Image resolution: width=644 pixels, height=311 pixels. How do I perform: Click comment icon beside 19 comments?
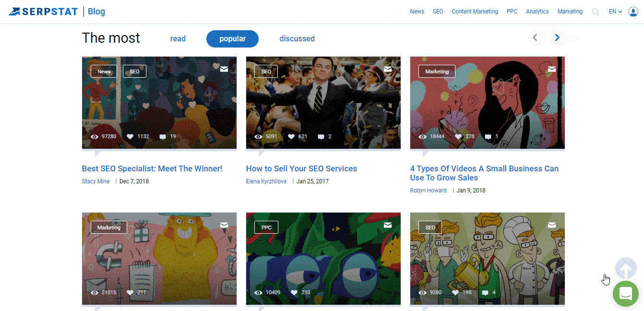point(163,137)
